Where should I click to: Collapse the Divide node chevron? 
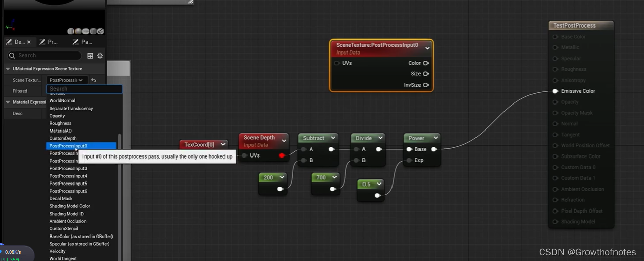click(x=380, y=138)
